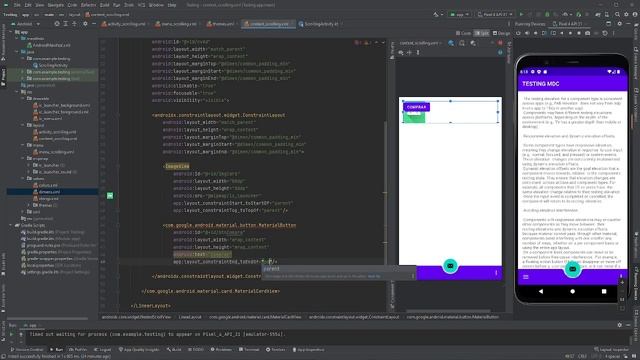Click the teal FAB in design preview
This screenshot has width=640, height=360.
point(450,266)
